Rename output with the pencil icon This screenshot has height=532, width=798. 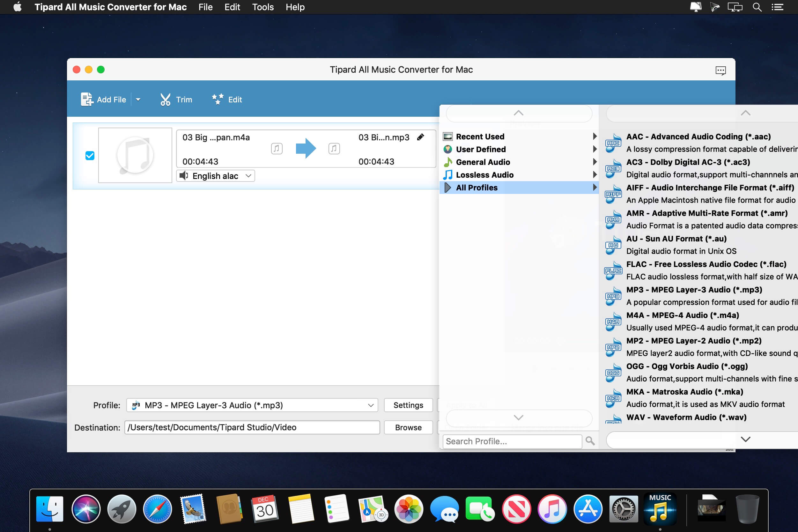pyautogui.click(x=420, y=137)
